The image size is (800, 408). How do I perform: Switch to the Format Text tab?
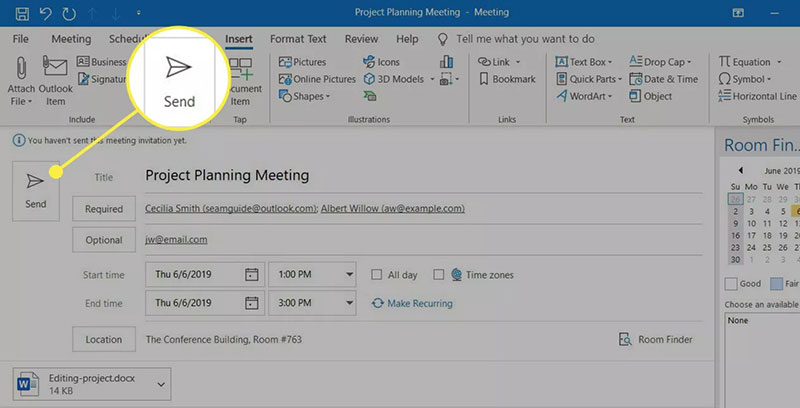click(x=298, y=39)
